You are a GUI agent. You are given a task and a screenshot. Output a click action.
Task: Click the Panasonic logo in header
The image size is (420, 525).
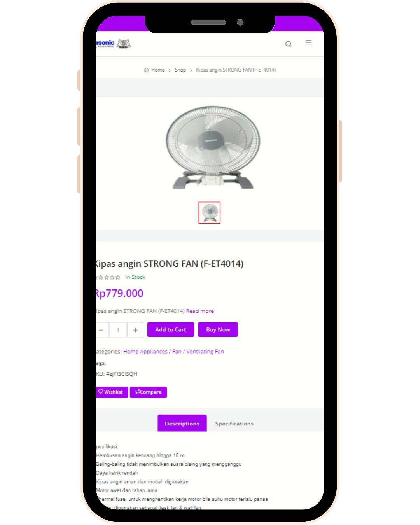point(114,44)
